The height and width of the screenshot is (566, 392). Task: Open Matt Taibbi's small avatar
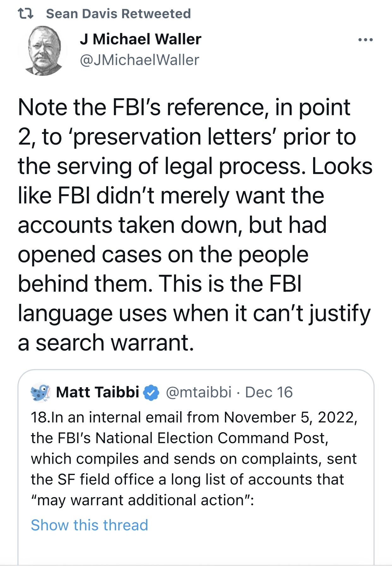coord(40,393)
